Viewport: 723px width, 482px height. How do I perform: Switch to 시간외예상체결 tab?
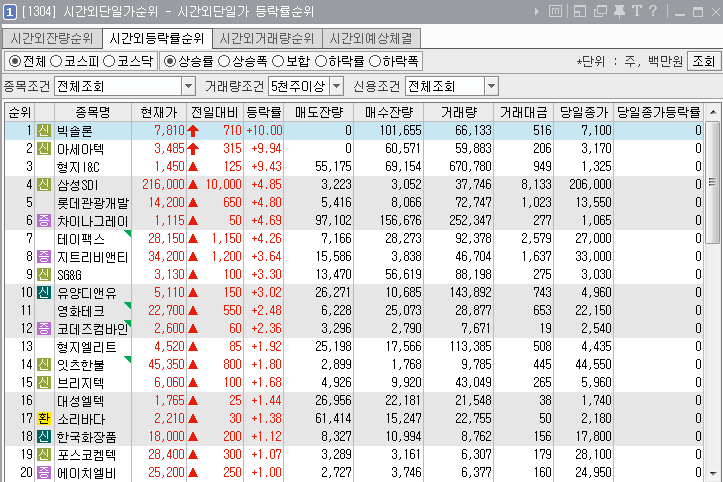[x=371, y=38]
